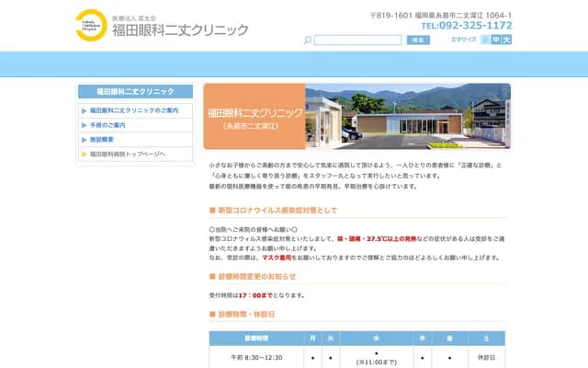Click the (※11:00まで) note in table

(x=377, y=362)
